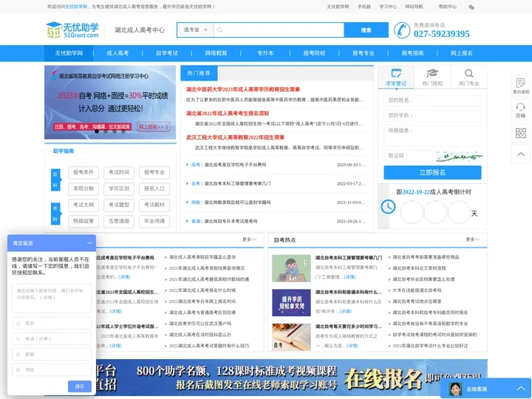This screenshot has height=399, width=532.
Task: Open 武汉工程大学成人高等教育2022年招生简章 headline
Action: [x=235, y=137]
